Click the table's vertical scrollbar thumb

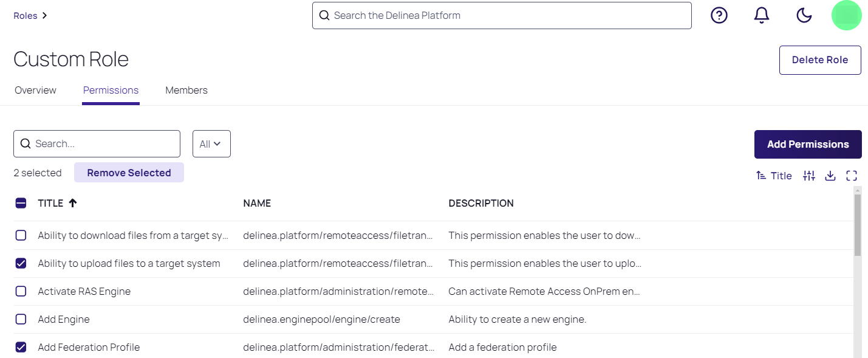point(857,225)
